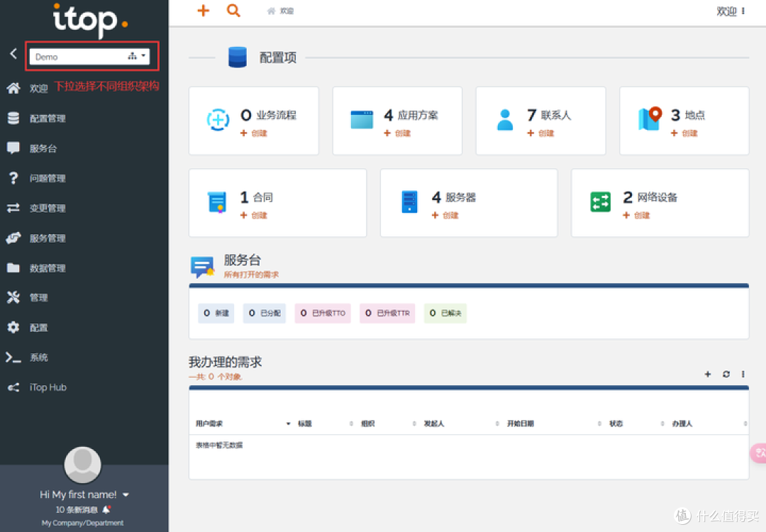
Task: Refresh the 我办理的需求 list
Action: click(726, 375)
